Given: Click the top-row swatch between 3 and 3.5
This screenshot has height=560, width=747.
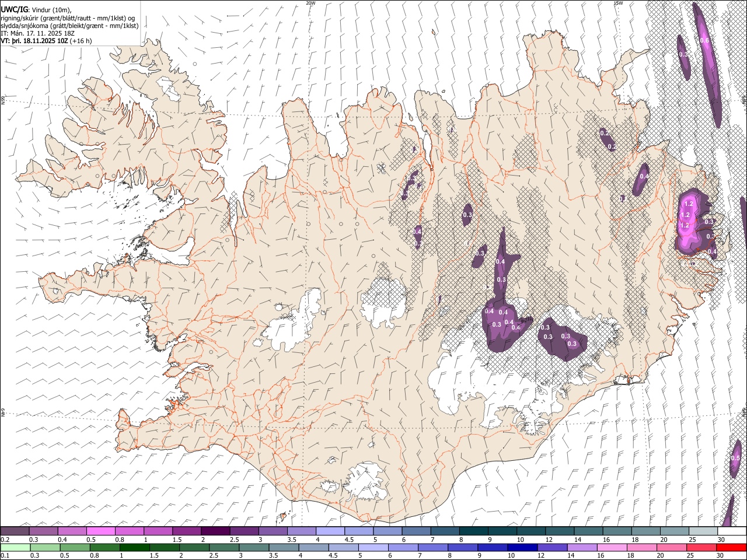Looking at the screenshot, I should [x=273, y=531].
